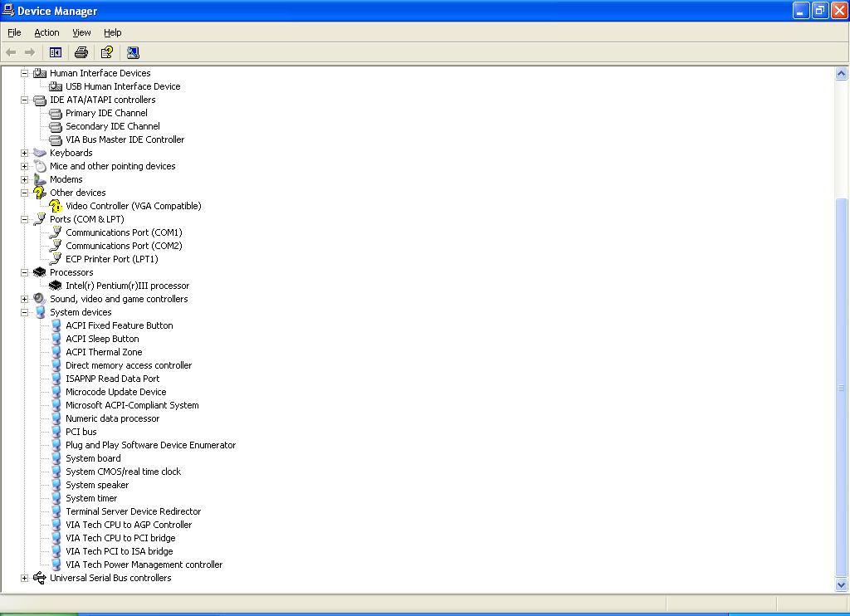The image size is (850, 616).
Task: Collapse the Ports (COM & LPT) node
Action: pos(24,220)
